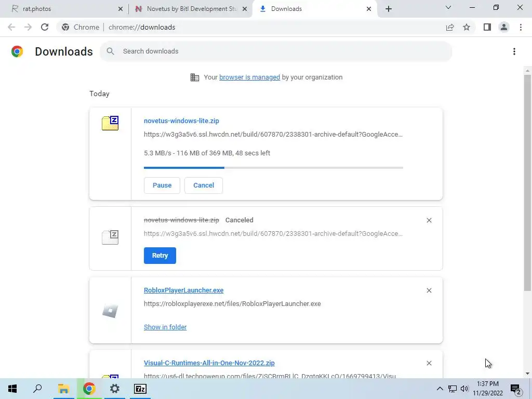Open a new browser tab

pyautogui.click(x=389, y=9)
